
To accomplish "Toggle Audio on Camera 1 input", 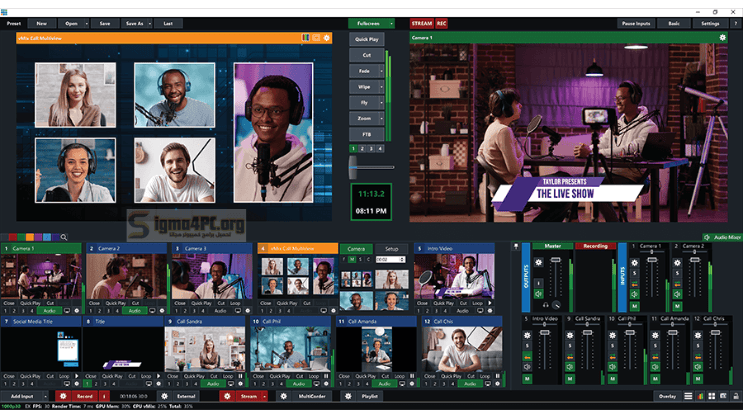I will [x=49, y=311].
